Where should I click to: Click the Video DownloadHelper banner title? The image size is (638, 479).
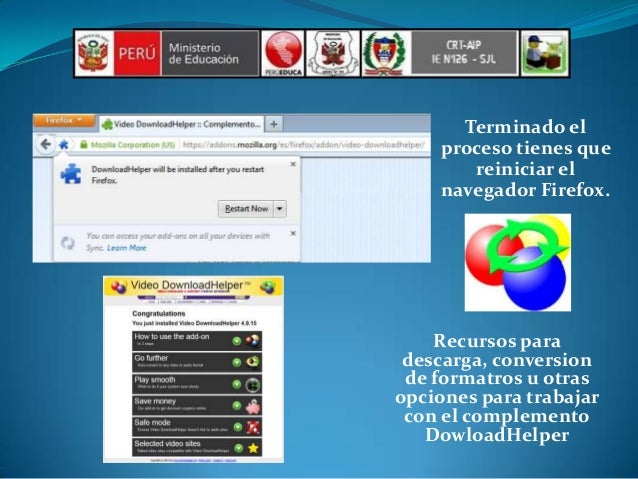pos(190,285)
